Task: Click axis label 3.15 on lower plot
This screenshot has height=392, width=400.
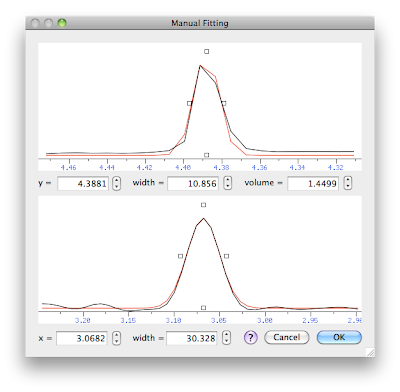Action: coord(128,320)
